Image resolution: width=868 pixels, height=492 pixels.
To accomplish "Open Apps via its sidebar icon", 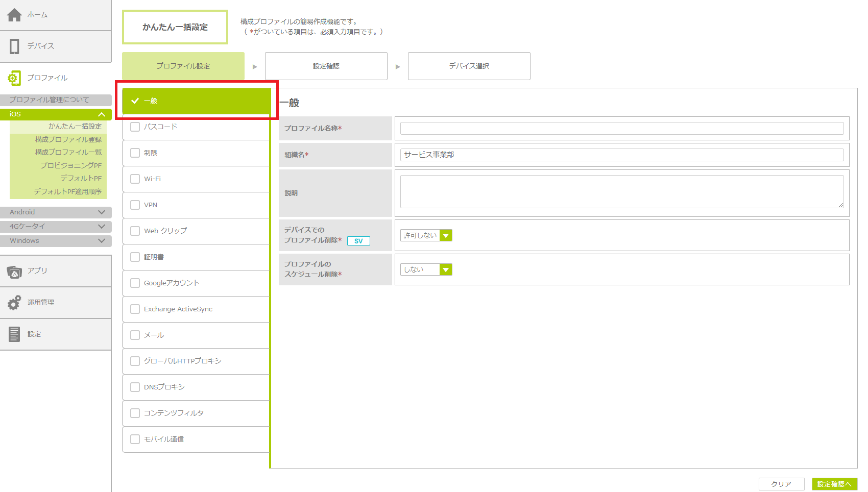I will click(x=14, y=272).
